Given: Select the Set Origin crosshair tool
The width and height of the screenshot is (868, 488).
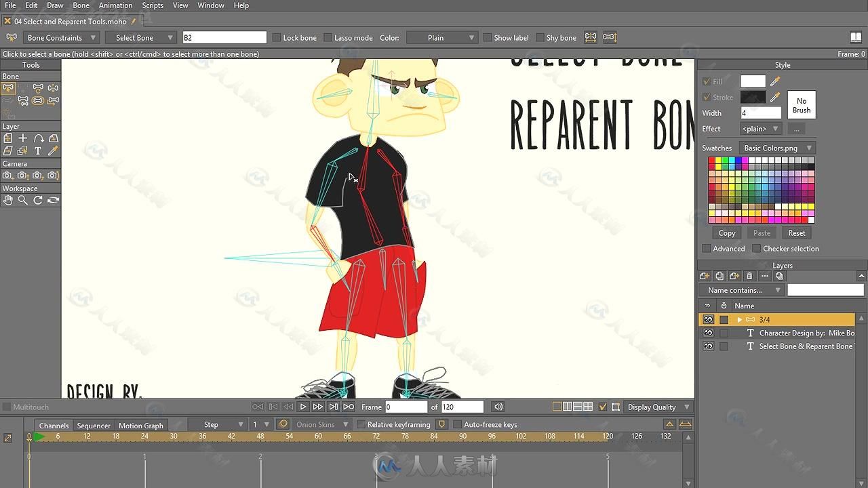Looking at the screenshot, I should [23, 138].
